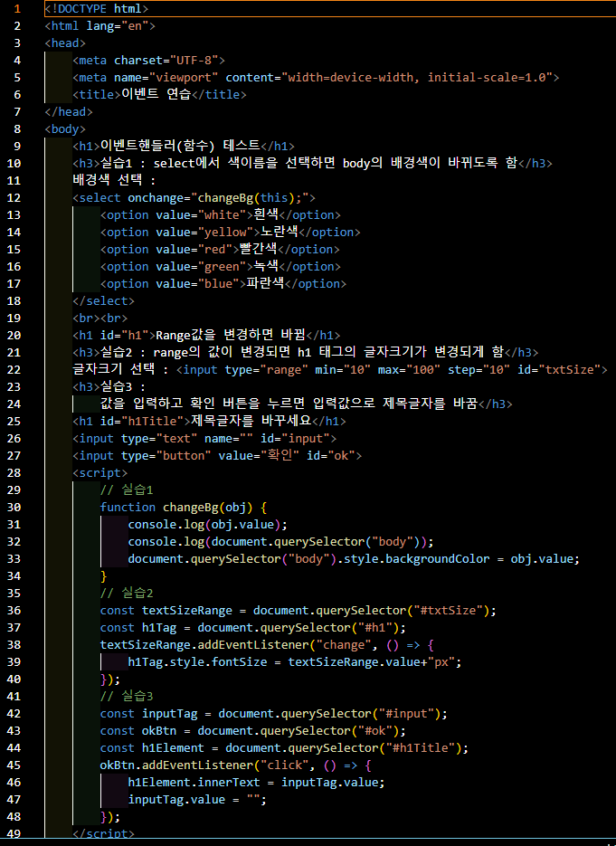Click the max="100" attribute
This screenshot has width=616, height=846.
pyautogui.click(x=410, y=369)
